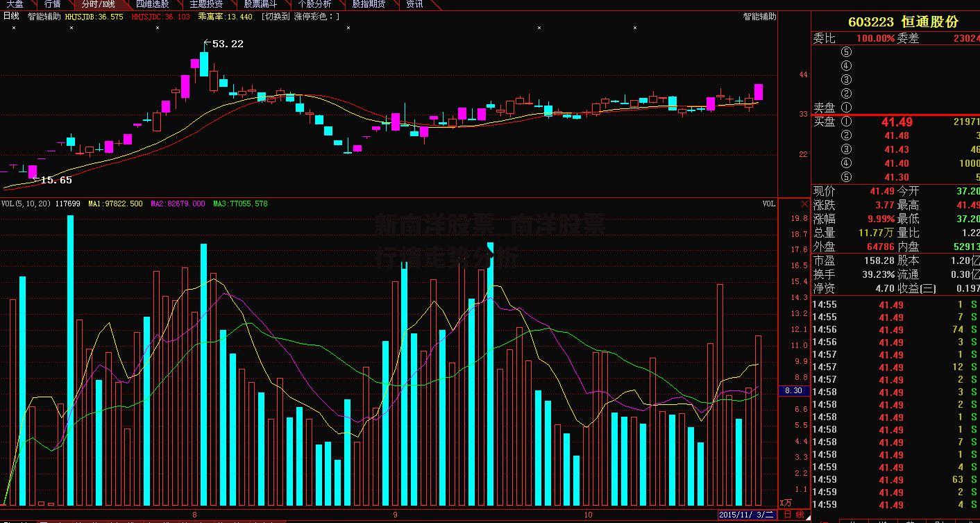Click the last magenta candlestick on K-line chart
Viewport: 980px width, 523px height.
[x=759, y=92]
